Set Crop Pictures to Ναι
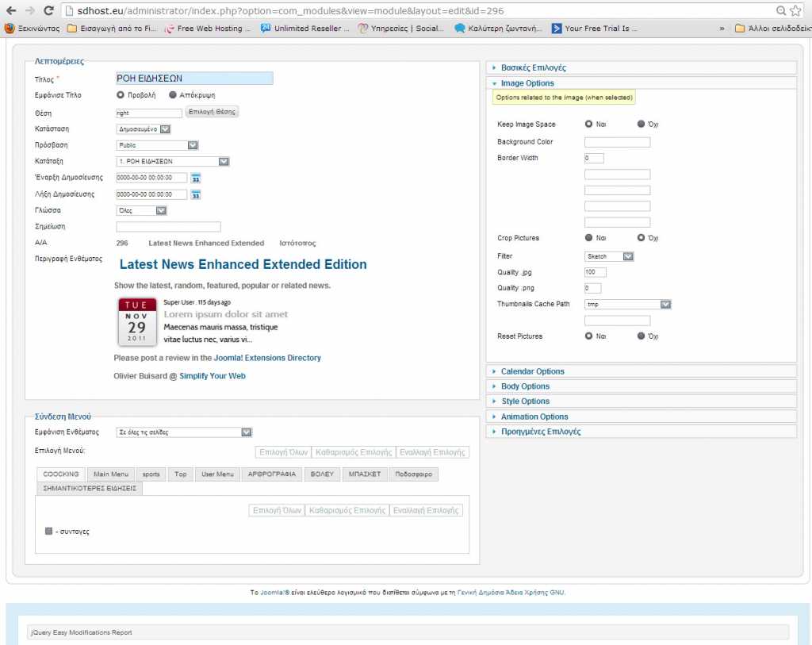Image resolution: width=812 pixels, height=645 pixels. [589, 238]
